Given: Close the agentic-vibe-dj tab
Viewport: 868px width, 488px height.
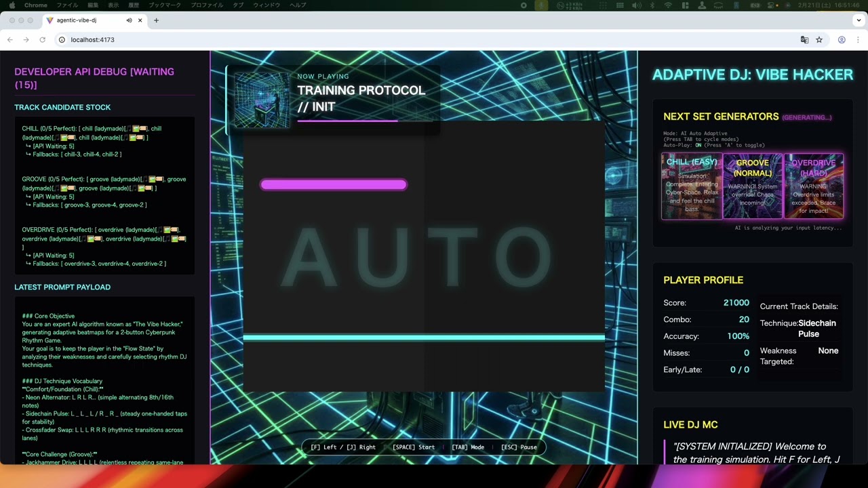Looking at the screenshot, I should tap(140, 20).
